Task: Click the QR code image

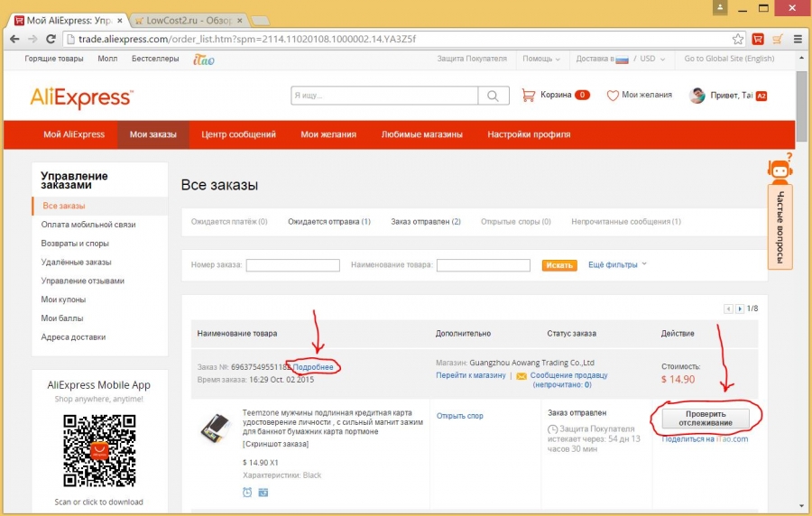Action: click(99, 450)
